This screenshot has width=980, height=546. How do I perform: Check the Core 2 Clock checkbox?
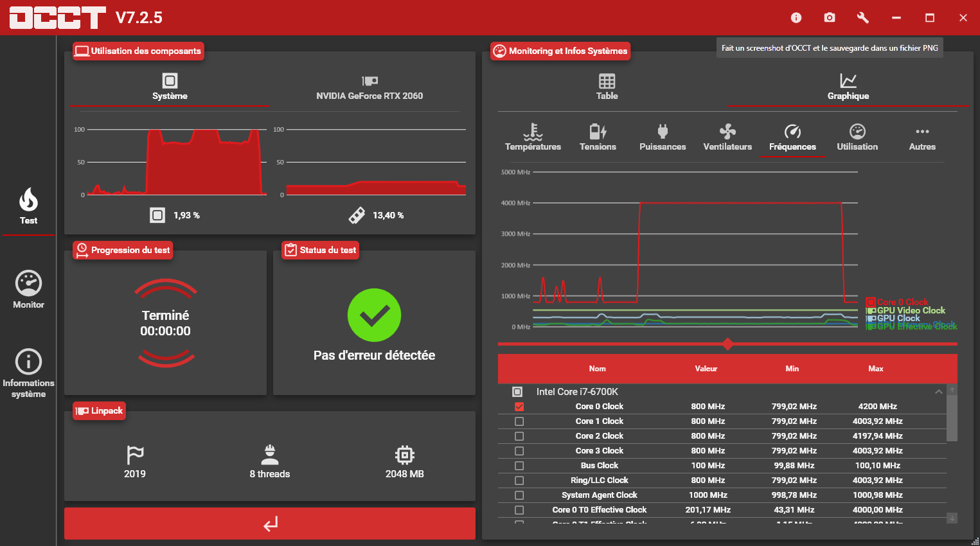point(519,436)
